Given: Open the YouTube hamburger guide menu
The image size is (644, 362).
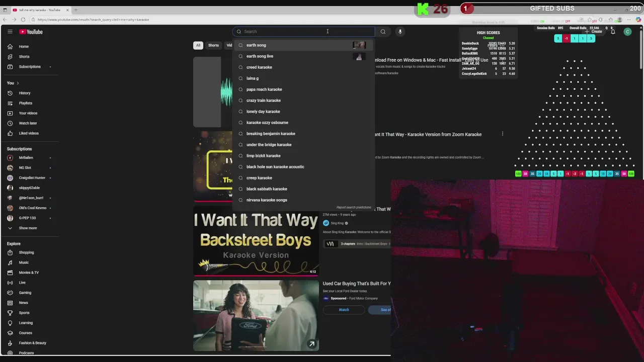Looking at the screenshot, I should [x=10, y=32].
